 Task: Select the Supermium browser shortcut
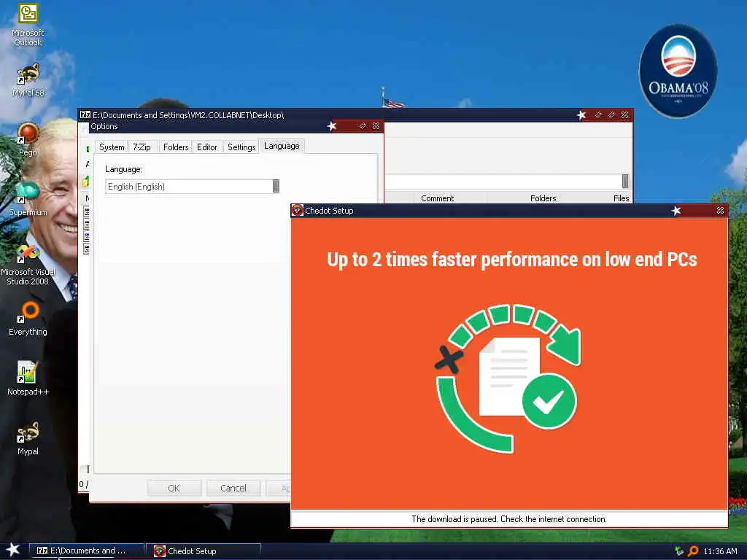coord(28,199)
